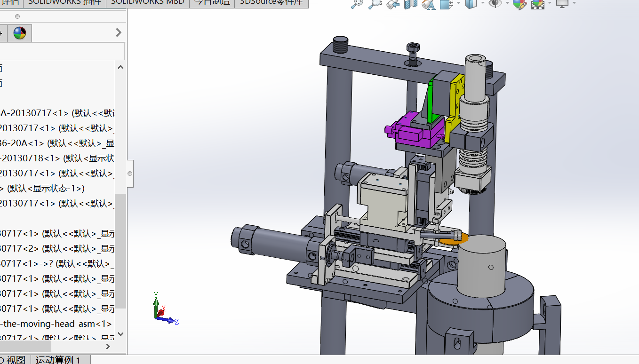Click the Display Style cube icon
The width and height of the screenshot is (639, 364).
pos(470,4)
